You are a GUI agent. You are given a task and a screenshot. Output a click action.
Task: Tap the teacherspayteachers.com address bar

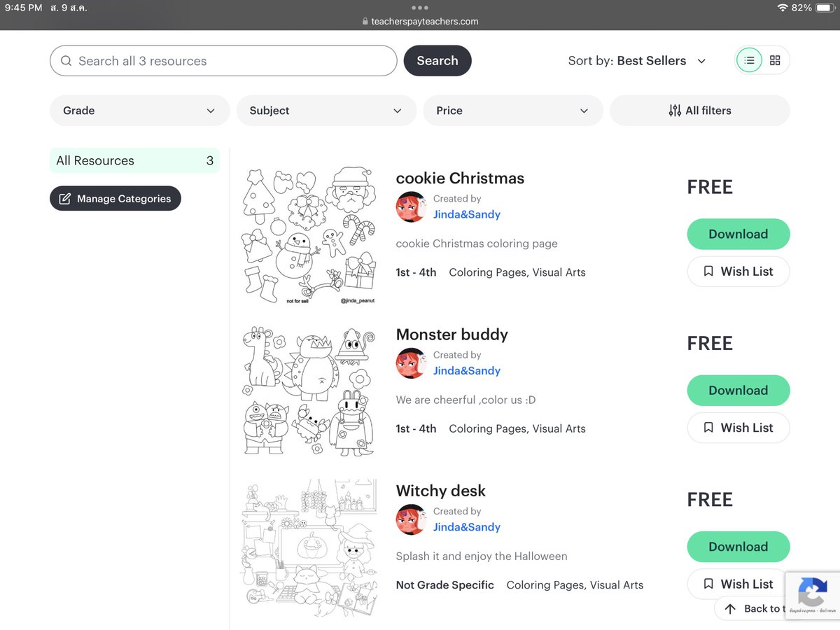[420, 21]
